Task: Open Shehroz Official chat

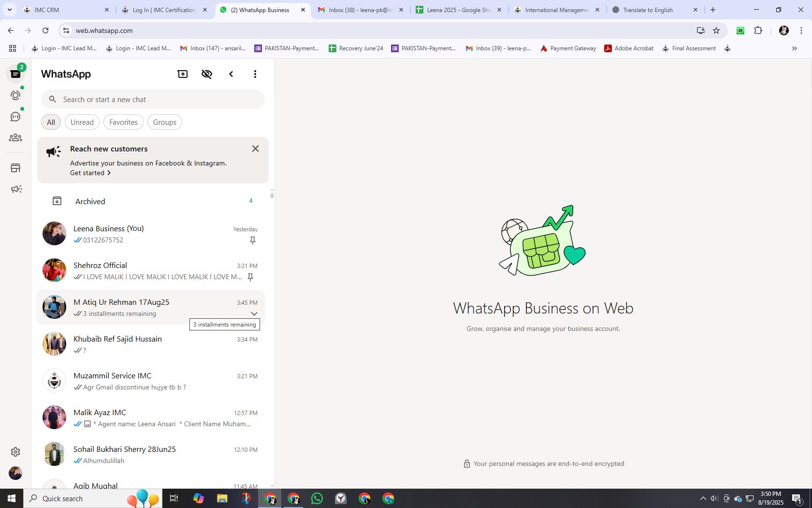Action: [151, 271]
